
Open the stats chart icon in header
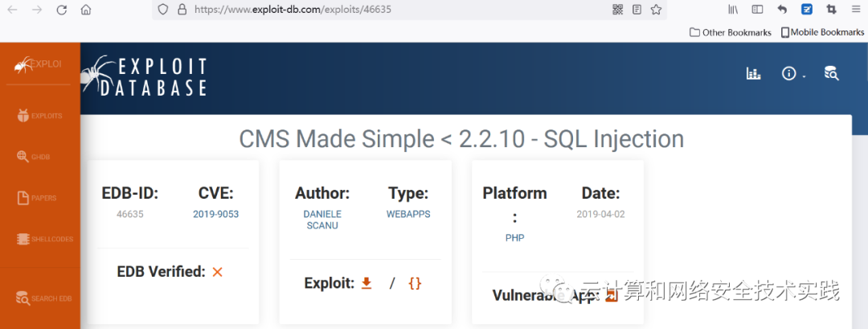pyautogui.click(x=753, y=74)
